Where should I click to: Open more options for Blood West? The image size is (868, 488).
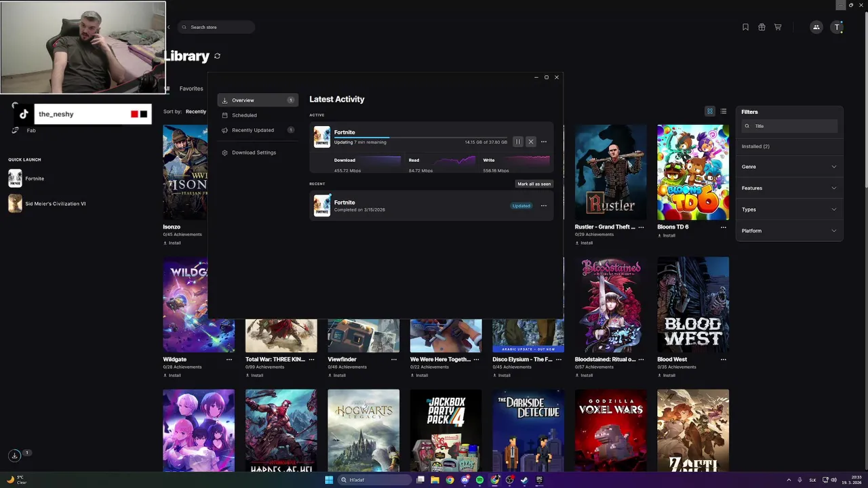724,359
